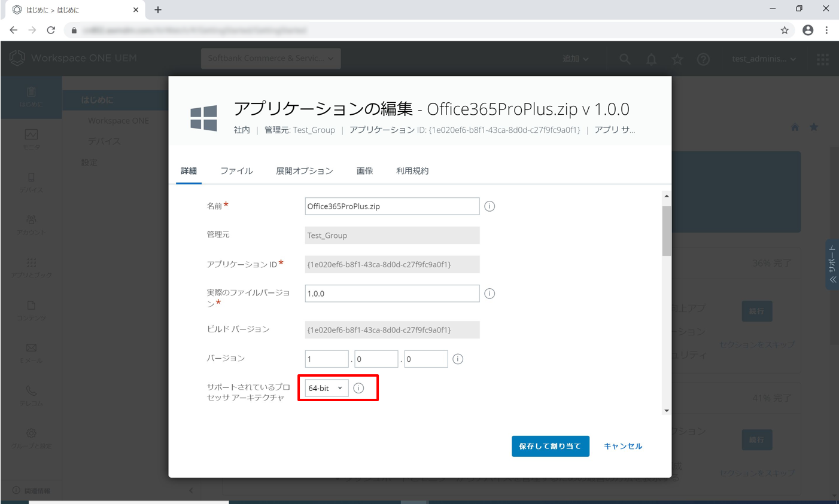Click the second バージョン number field

point(376,359)
